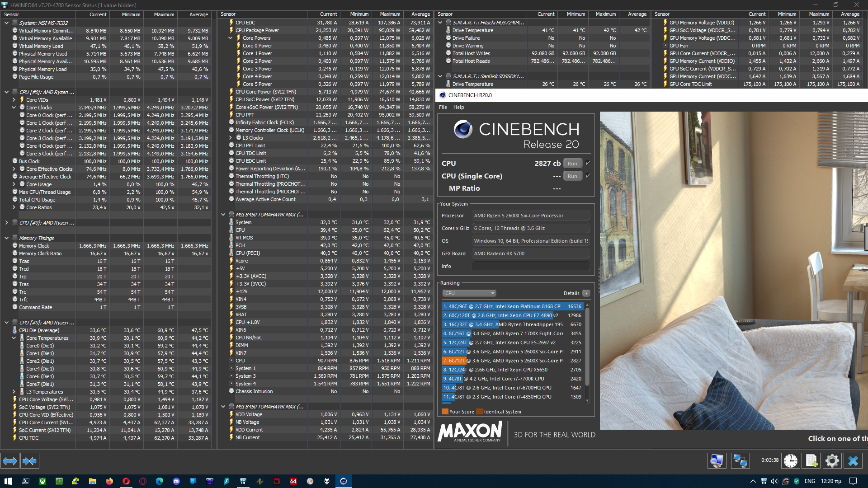Viewport: 868px width, 488px height.
Task: Click the ranking Details arrow button
Action: (586, 293)
